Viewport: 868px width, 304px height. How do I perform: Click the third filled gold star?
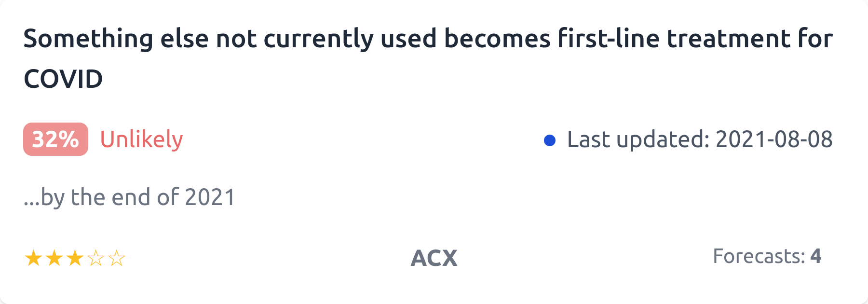click(75, 259)
